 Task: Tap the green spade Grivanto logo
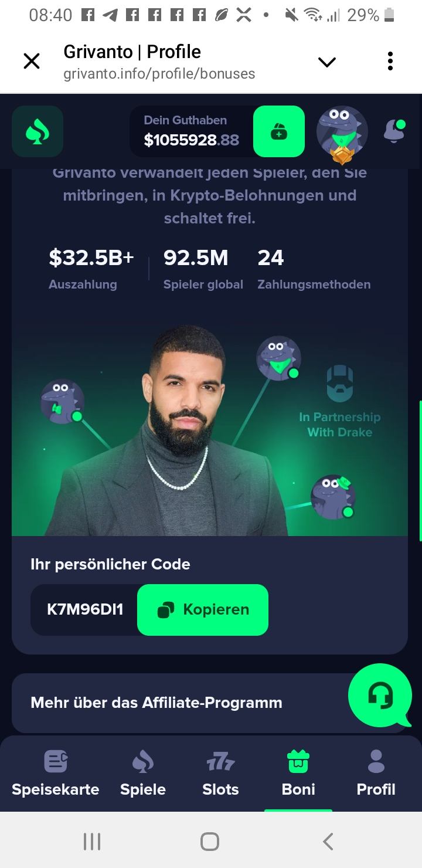(38, 131)
